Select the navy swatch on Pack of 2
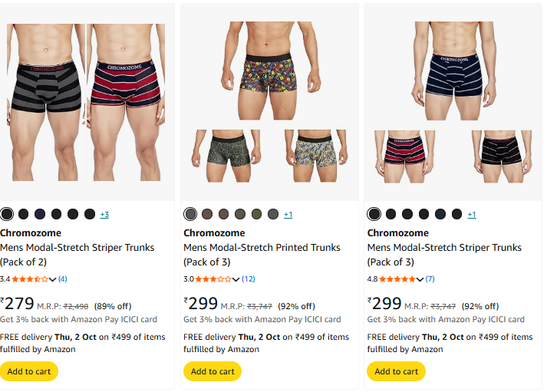 [x=40, y=214]
